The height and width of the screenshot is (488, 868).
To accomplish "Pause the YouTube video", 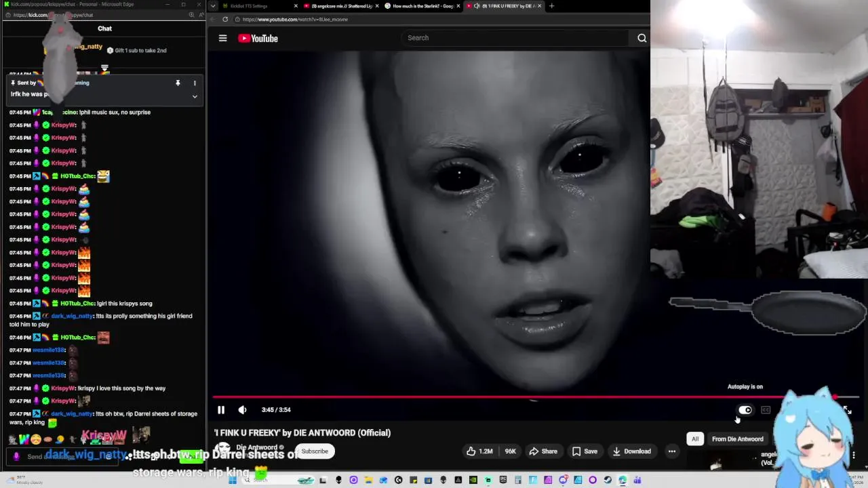I will click(221, 409).
